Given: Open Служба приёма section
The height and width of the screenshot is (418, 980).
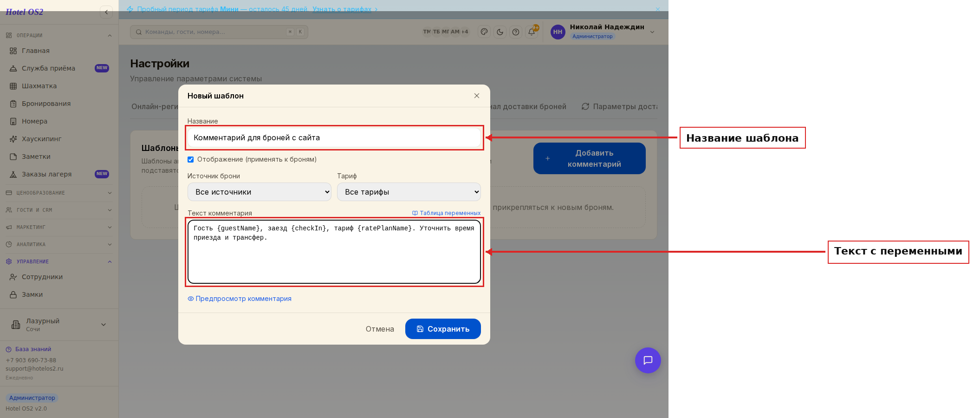Looking at the screenshot, I should click(59, 68).
